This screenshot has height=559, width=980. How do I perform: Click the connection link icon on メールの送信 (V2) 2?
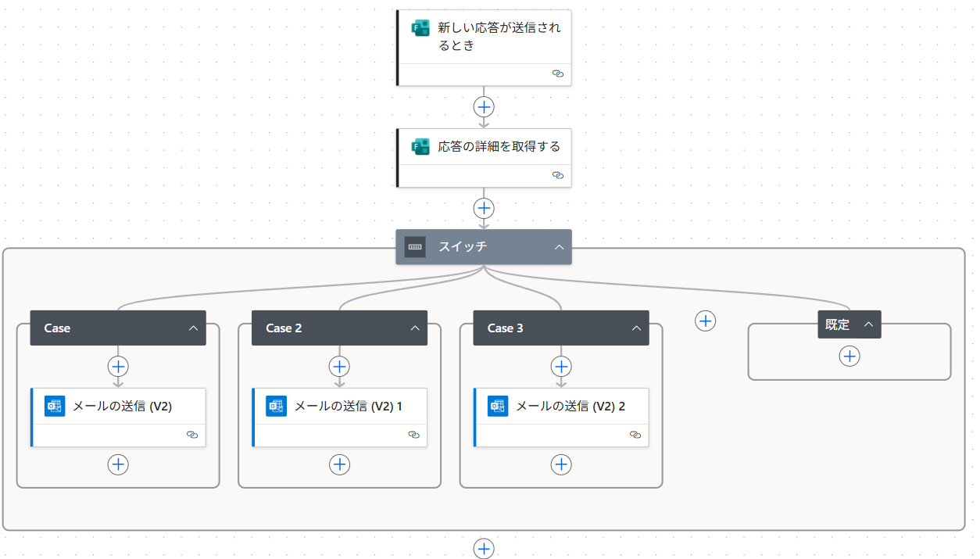[x=635, y=435]
